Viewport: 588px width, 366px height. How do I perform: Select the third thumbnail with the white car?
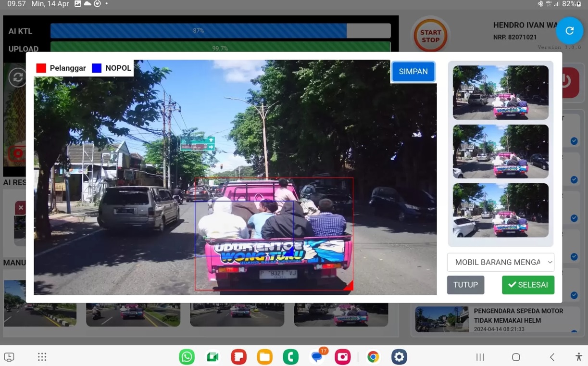(500, 210)
